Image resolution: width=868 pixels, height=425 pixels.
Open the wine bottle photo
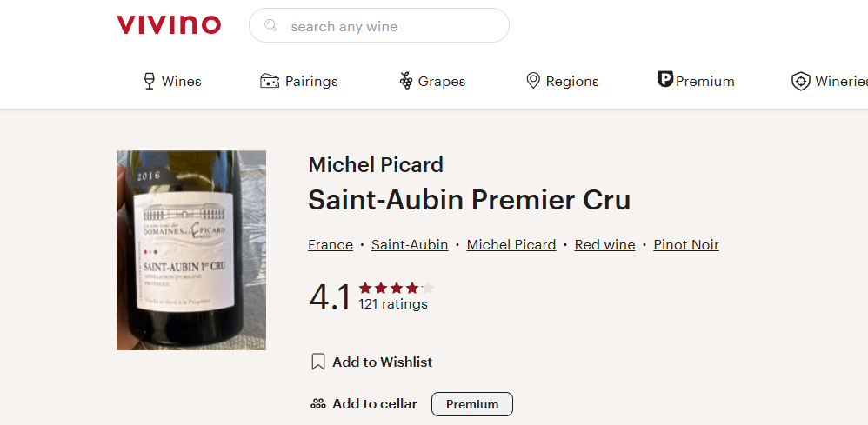(x=191, y=250)
